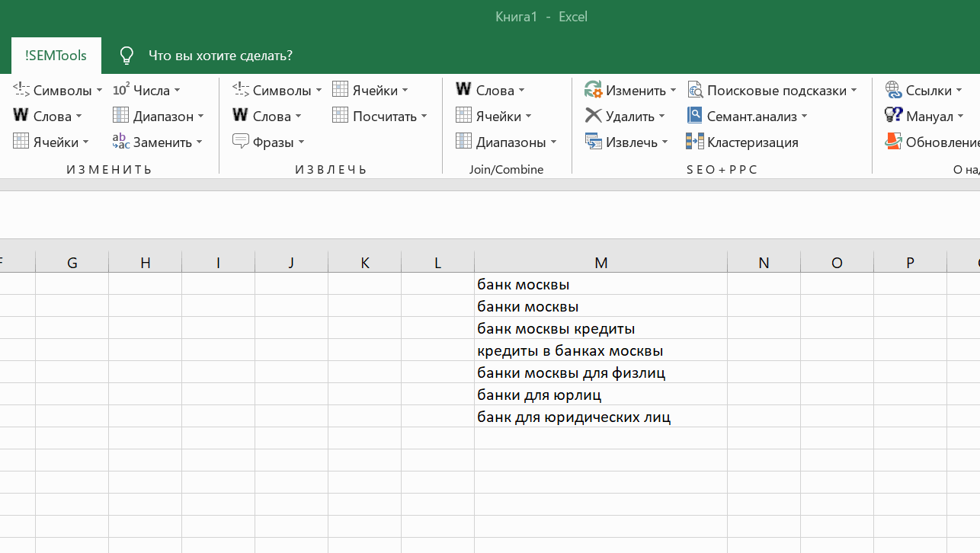980x553 pixels.
Task: Click the Фразы speech bubble icon
Action: click(x=241, y=142)
